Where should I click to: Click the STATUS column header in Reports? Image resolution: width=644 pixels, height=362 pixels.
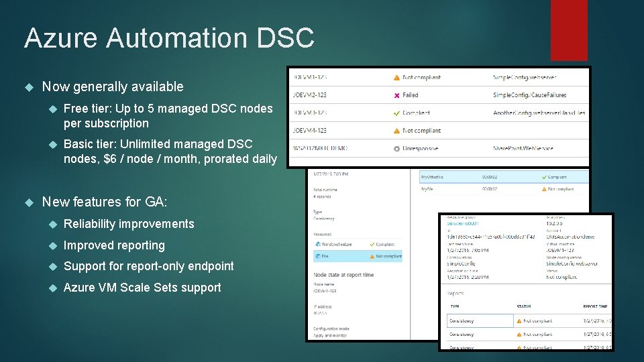(x=524, y=306)
